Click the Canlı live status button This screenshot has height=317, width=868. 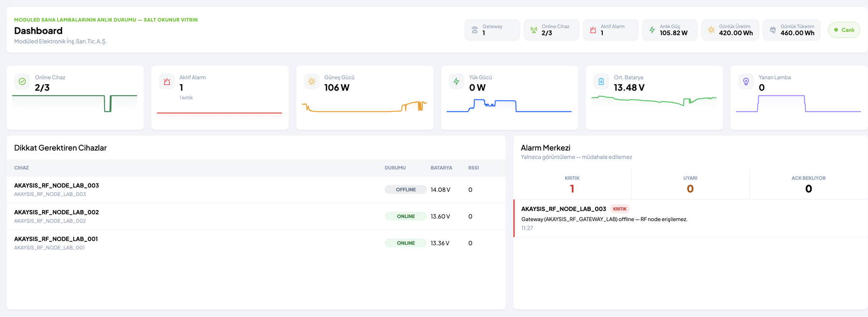844,30
